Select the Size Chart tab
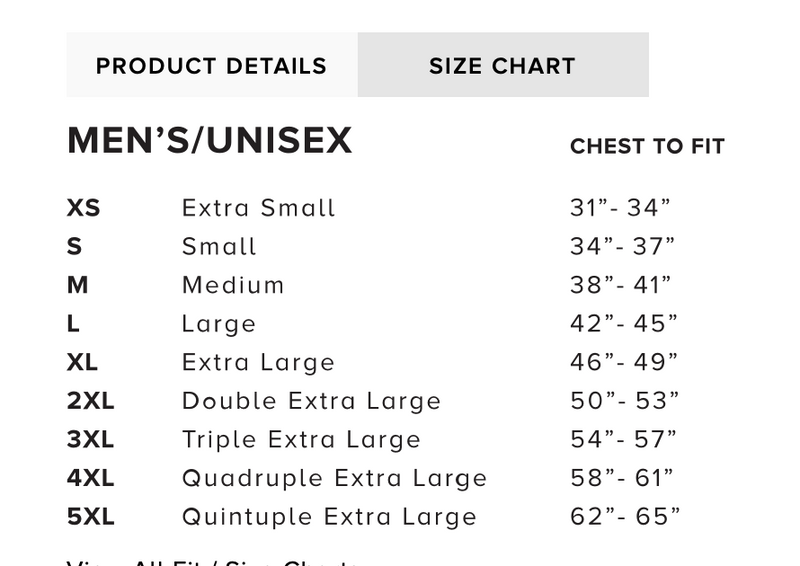 tap(502, 66)
